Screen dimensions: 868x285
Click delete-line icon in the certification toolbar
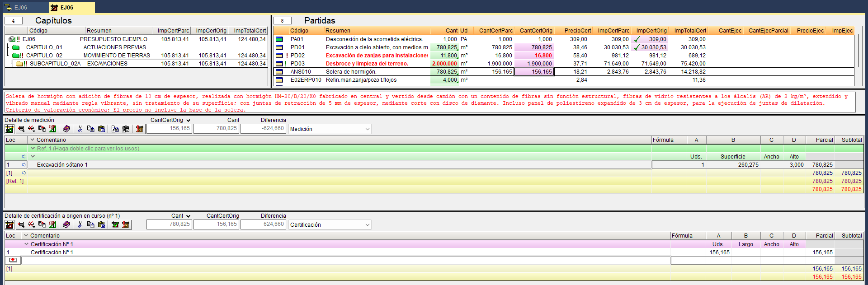(x=31, y=224)
